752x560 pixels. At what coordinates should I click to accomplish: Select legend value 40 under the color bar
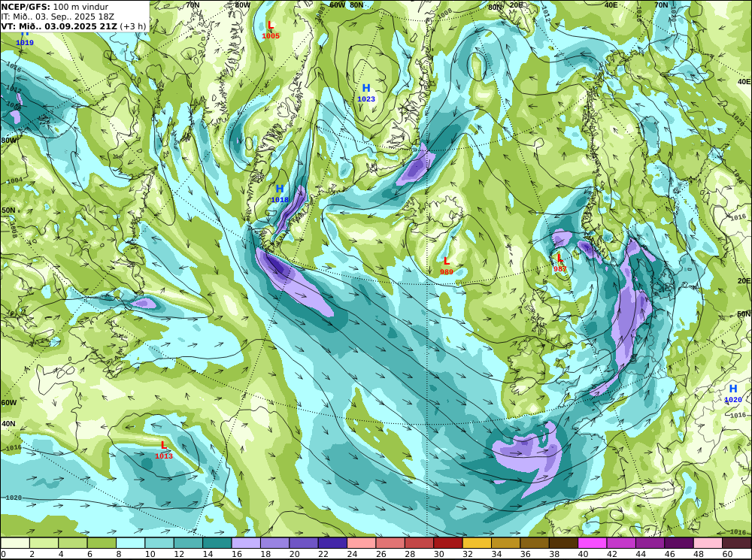[583, 554]
